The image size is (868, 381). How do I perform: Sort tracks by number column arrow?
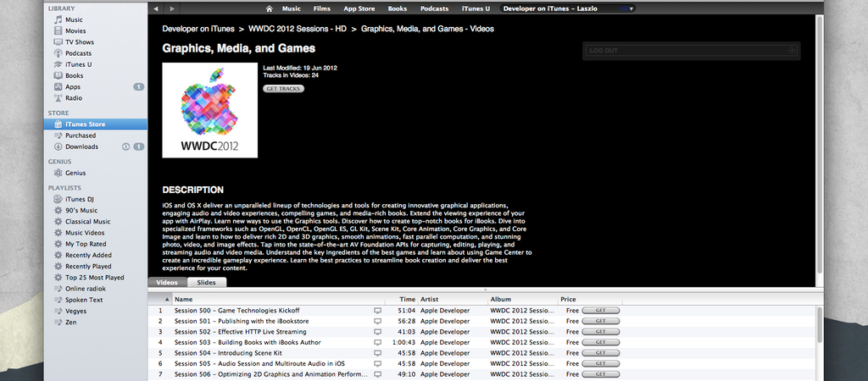[x=167, y=299]
